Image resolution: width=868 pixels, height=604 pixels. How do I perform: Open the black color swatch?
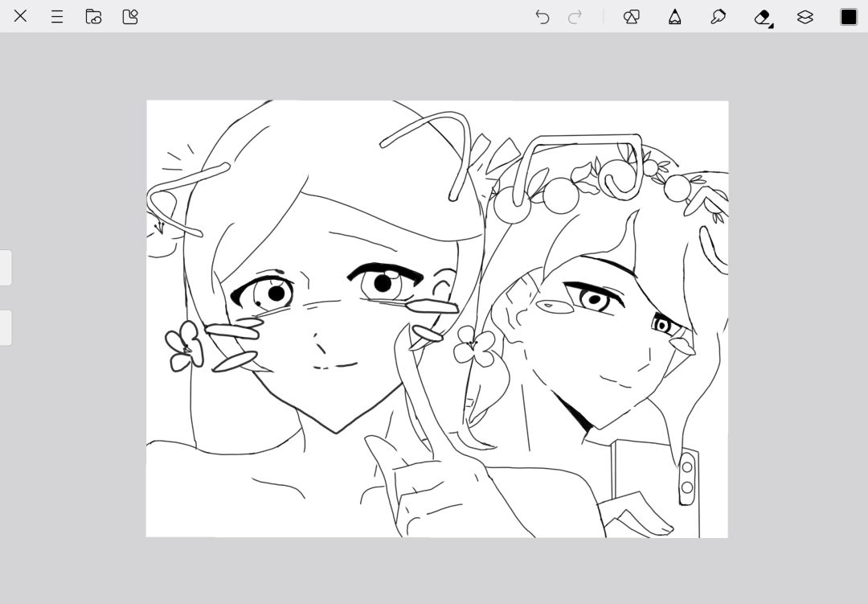[x=849, y=17]
